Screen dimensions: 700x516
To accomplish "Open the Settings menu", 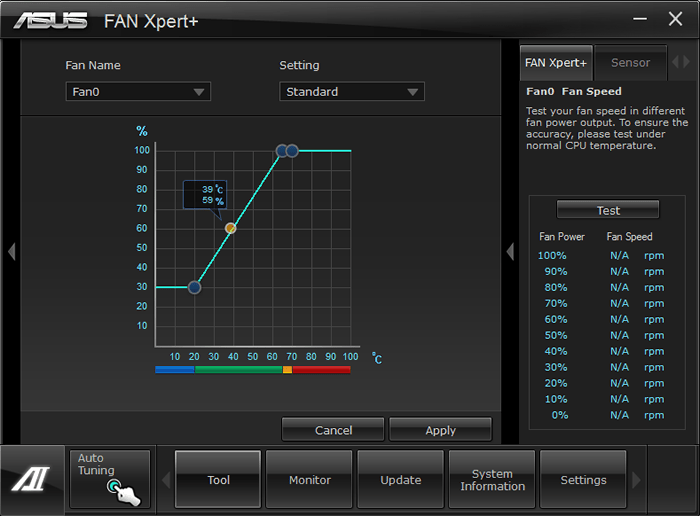I will (583, 479).
